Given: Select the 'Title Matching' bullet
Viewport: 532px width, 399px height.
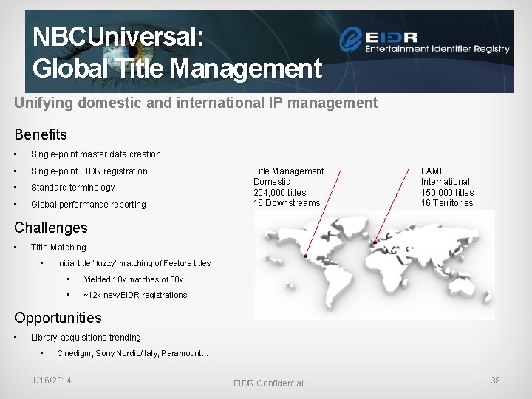Looking at the screenshot, I should pos(58,248).
